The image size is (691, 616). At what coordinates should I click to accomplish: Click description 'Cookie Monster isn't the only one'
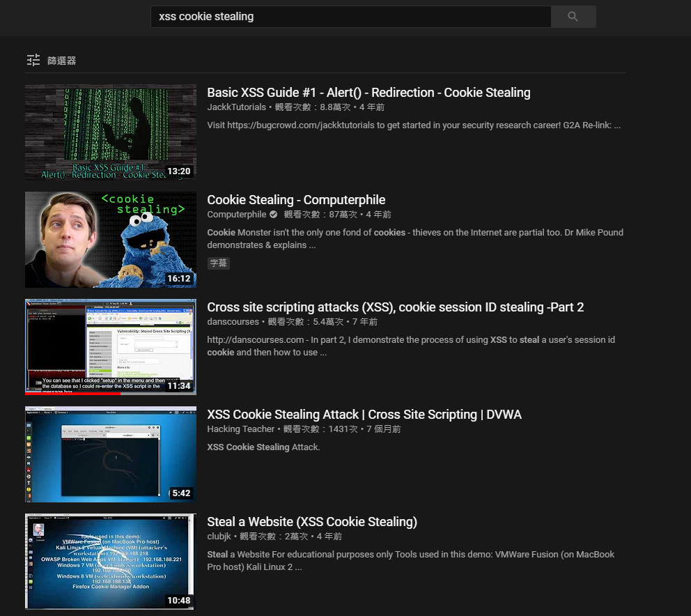pyautogui.click(x=415, y=238)
